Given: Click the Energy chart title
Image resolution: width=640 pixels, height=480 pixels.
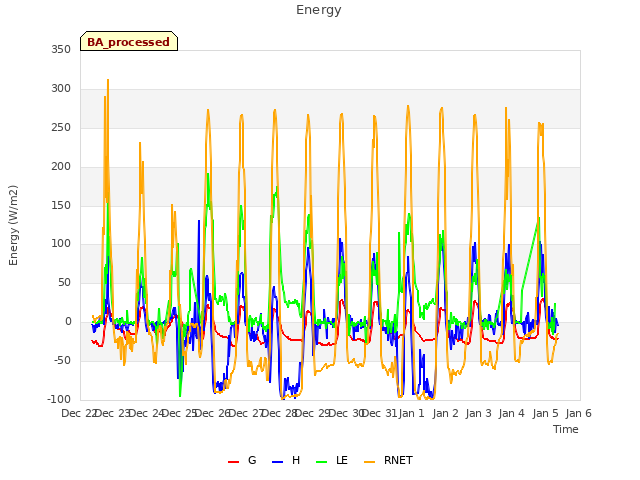Looking at the screenshot, I should (x=318, y=10).
